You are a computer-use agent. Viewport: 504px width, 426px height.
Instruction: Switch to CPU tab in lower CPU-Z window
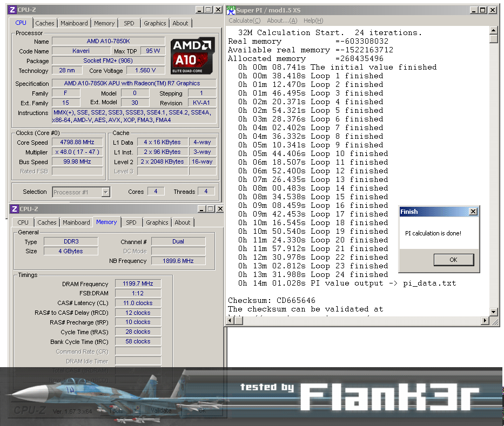click(23, 222)
